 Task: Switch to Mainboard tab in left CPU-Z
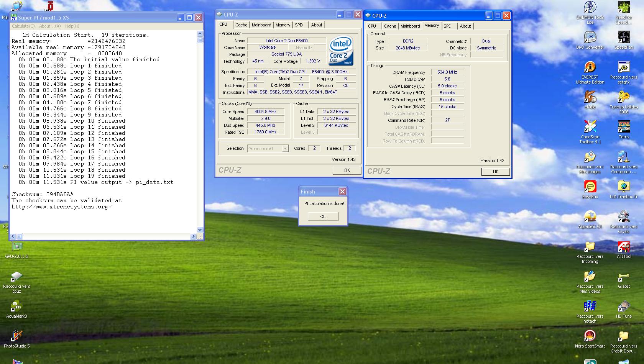point(261,25)
